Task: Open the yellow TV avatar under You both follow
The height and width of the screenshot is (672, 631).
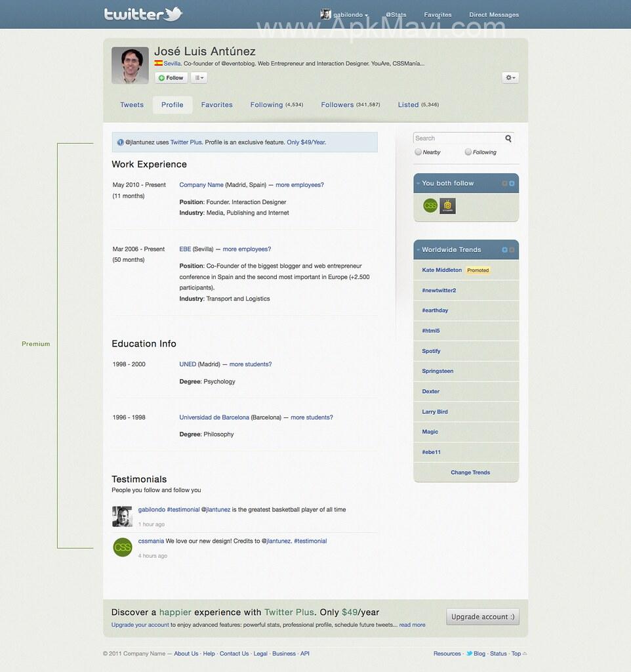Action: tap(448, 206)
